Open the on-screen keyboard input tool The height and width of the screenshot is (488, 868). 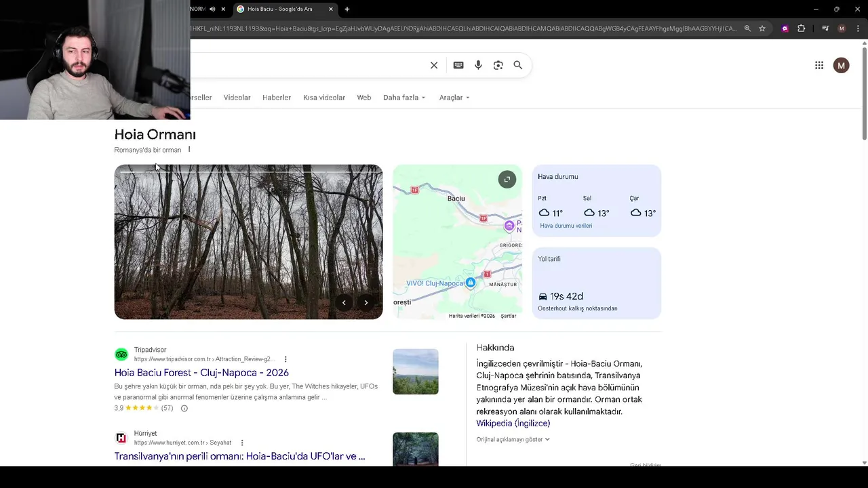pyautogui.click(x=458, y=65)
